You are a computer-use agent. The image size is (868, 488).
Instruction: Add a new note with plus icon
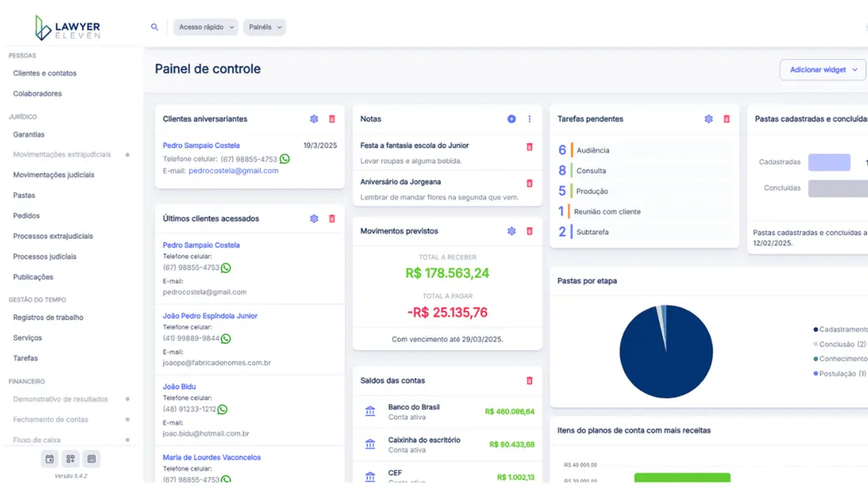pos(511,119)
